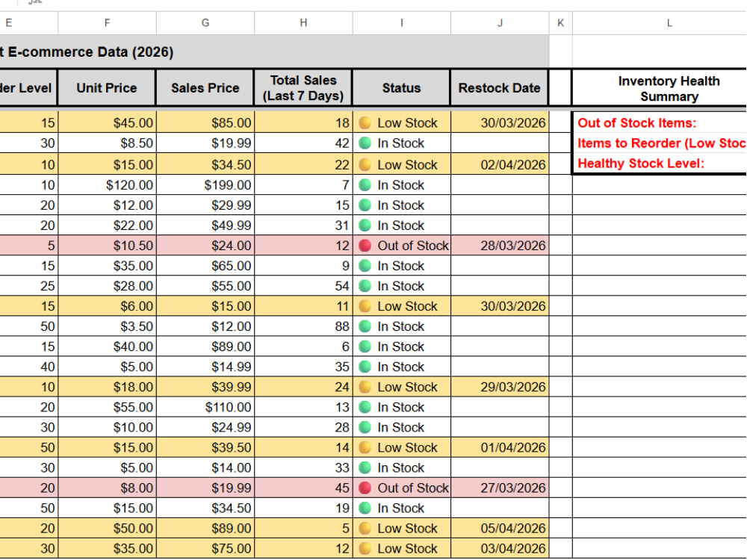Screen dimensions: 747x560
Task: Select In Stock status in $8.50 row
Action: 402,143
